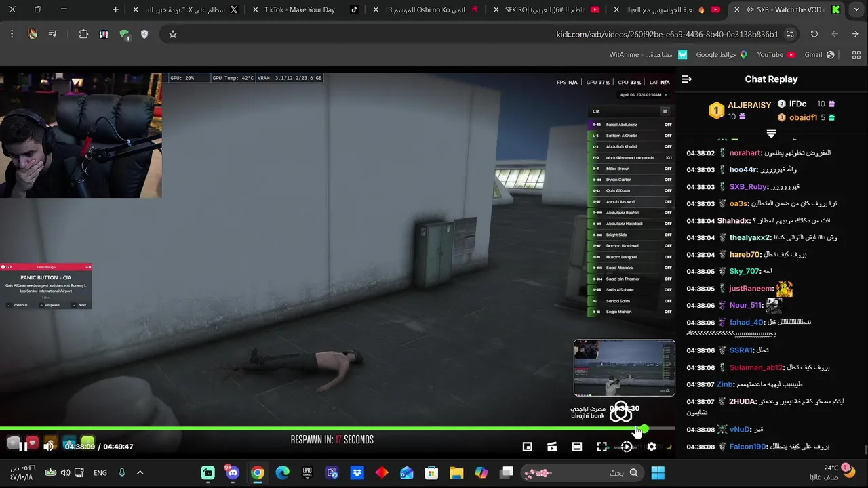Image resolution: width=868 pixels, height=488 pixels.
Task: Open Discord from the taskbar
Action: (233, 472)
